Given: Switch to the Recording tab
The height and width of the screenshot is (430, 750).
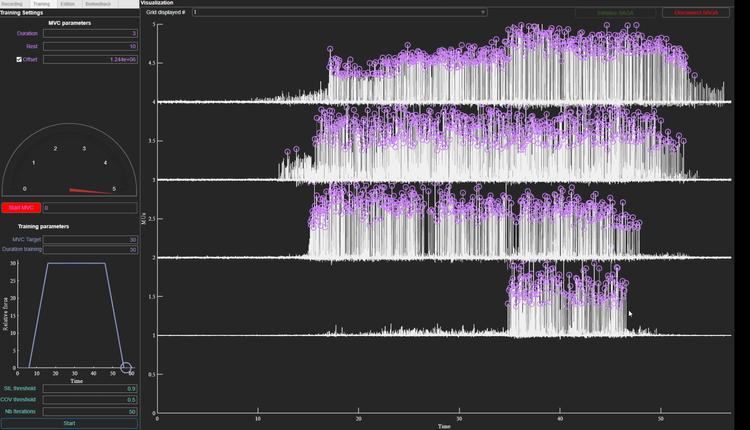Looking at the screenshot, I should 14,4.
